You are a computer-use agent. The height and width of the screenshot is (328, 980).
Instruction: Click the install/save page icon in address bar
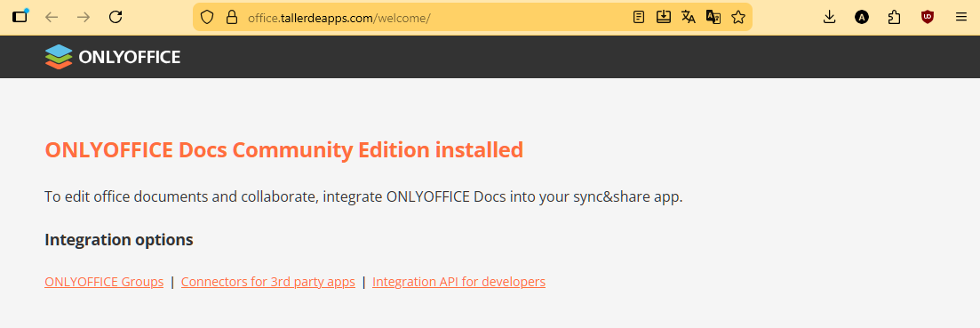point(663,17)
